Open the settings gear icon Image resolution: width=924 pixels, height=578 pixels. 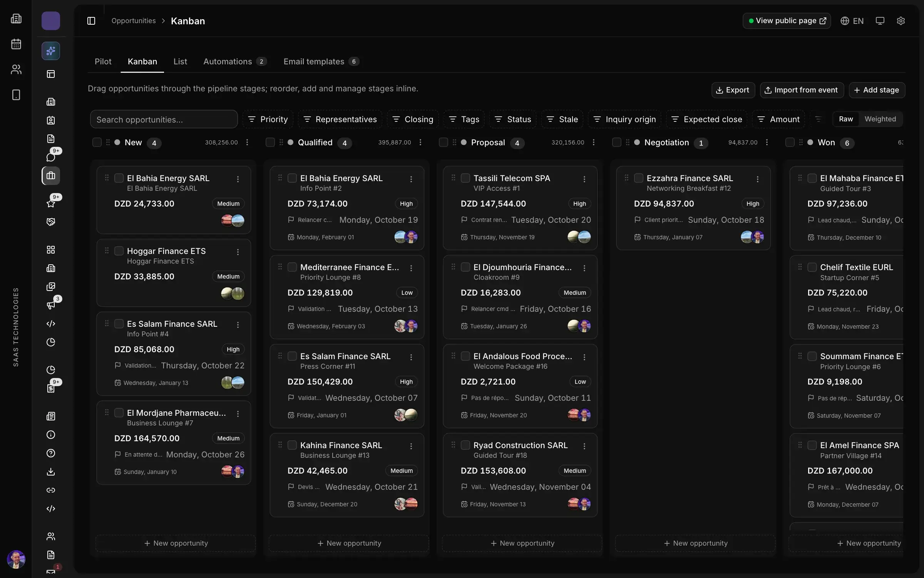click(x=901, y=21)
